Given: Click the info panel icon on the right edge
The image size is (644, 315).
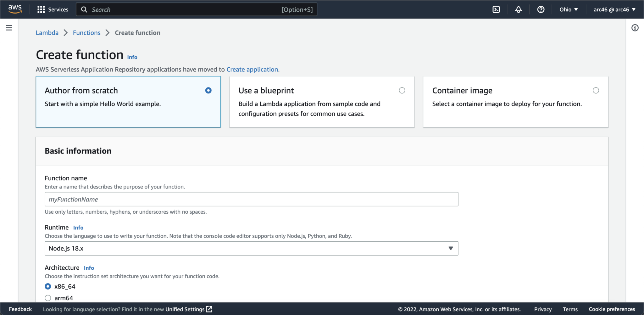Looking at the screenshot, I should pyautogui.click(x=635, y=28).
